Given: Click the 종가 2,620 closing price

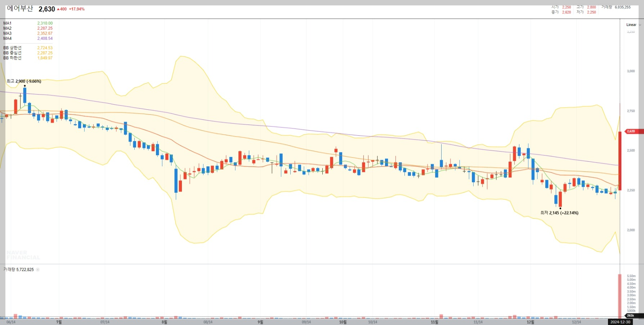Looking at the screenshot, I should [x=561, y=12].
